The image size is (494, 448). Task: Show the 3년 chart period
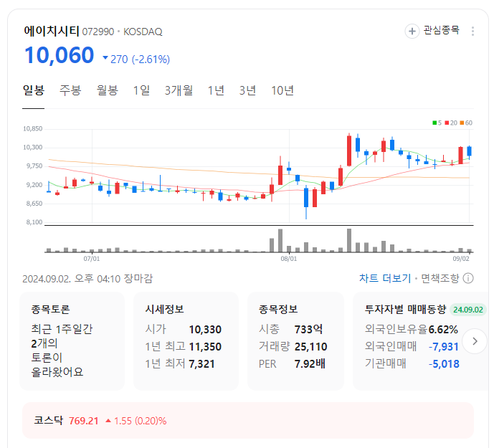(247, 91)
